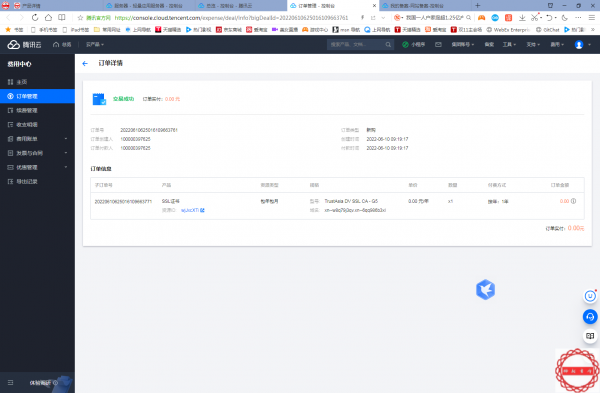Viewport: 600px width, 393px height.
Task: Open the book documentation floating button
Action: pyautogui.click(x=590, y=336)
